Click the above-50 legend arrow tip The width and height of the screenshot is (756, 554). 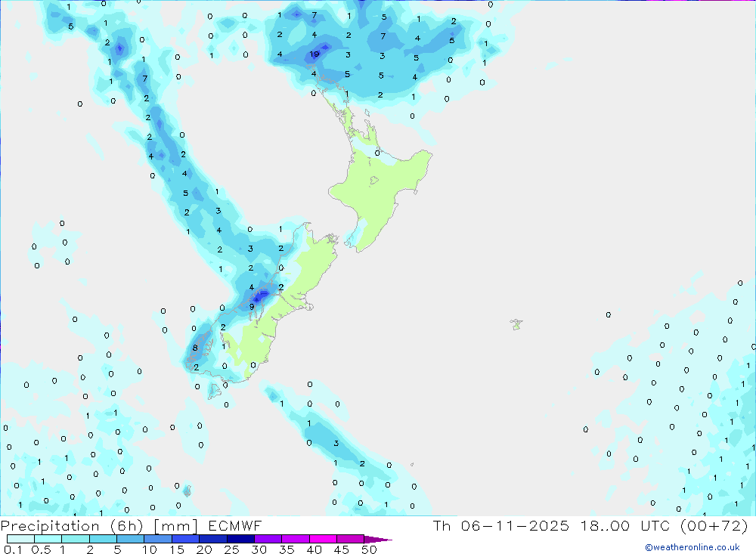coord(379,540)
